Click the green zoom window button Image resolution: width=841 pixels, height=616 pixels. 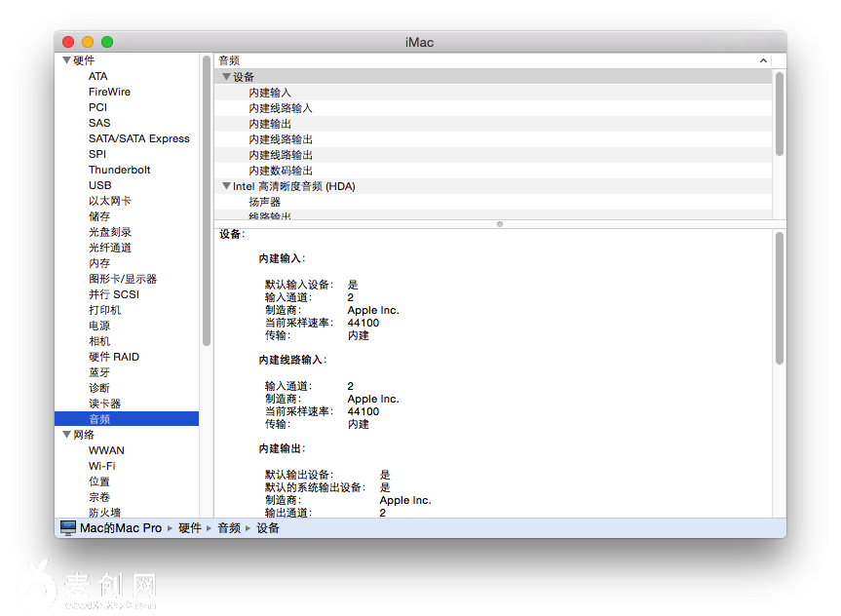tap(107, 42)
